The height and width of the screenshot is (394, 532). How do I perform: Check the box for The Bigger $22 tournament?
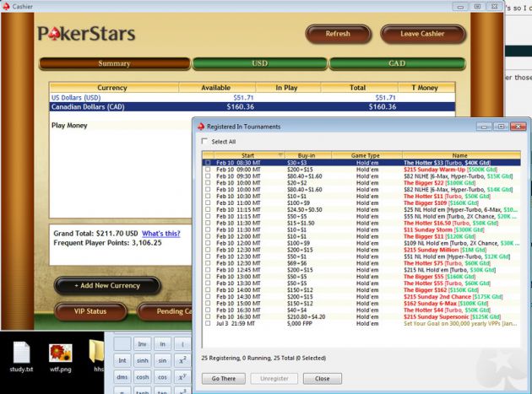[x=208, y=183]
